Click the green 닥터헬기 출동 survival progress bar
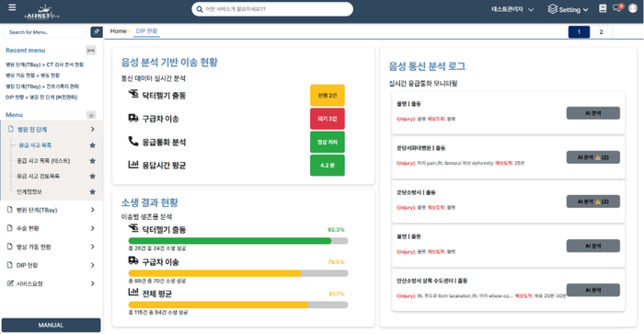644x334 pixels. pyautogui.click(x=238, y=241)
